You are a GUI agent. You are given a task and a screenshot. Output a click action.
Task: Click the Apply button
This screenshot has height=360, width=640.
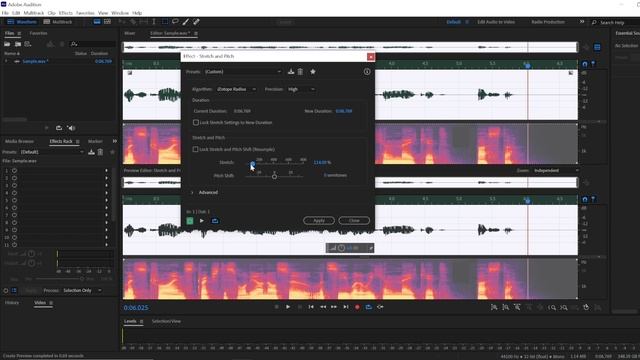click(x=319, y=220)
